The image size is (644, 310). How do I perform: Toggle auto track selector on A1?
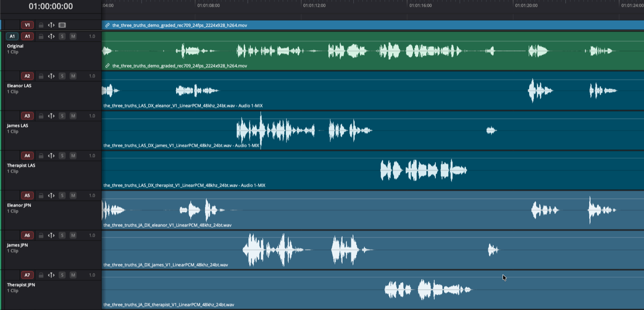pyautogui.click(x=51, y=37)
